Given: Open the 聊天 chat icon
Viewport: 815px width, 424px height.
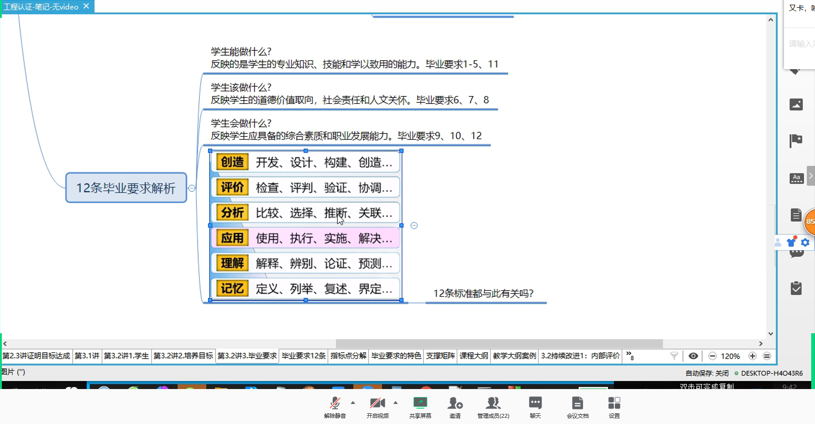Looking at the screenshot, I should coord(535,403).
